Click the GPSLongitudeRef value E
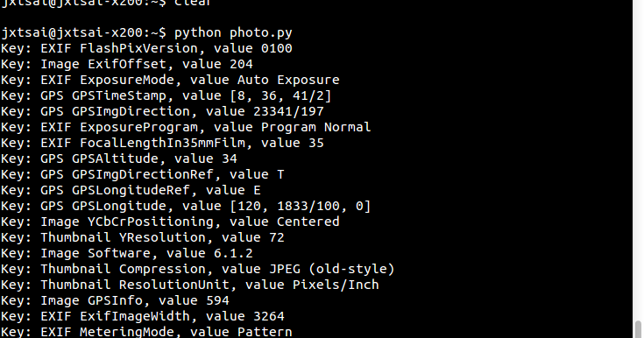 coord(257,190)
